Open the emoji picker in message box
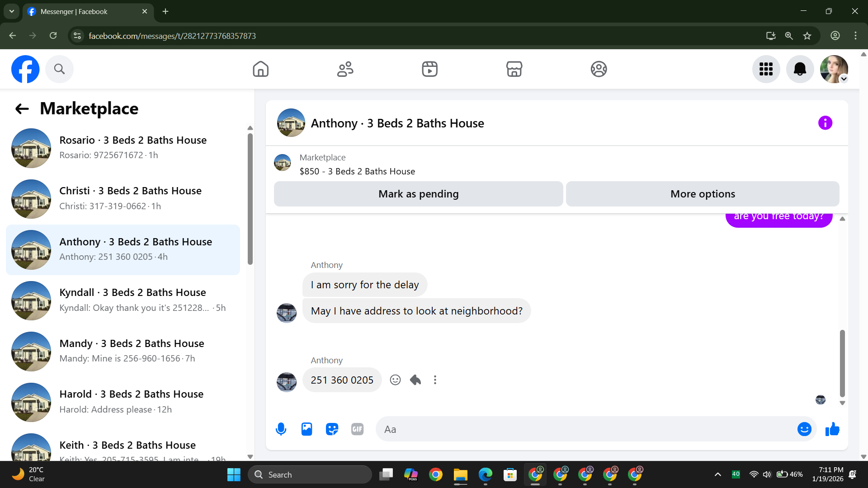The width and height of the screenshot is (868, 488). pyautogui.click(x=804, y=429)
